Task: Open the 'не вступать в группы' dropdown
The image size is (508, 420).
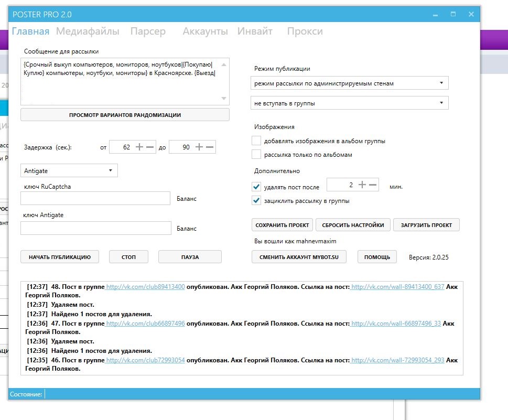Action: click(x=350, y=103)
